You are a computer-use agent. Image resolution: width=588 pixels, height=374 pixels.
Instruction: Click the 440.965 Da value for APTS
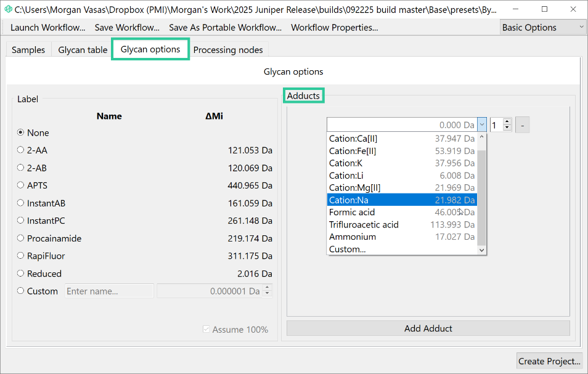click(250, 185)
